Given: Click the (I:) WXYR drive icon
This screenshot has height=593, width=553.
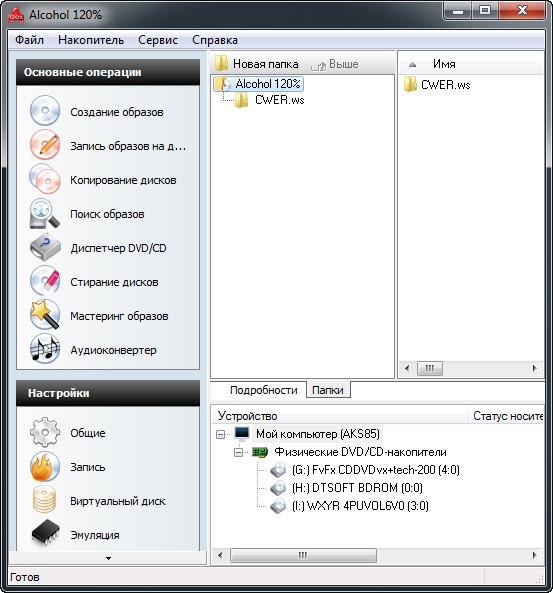Looking at the screenshot, I should pyautogui.click(x=278, y=506).
